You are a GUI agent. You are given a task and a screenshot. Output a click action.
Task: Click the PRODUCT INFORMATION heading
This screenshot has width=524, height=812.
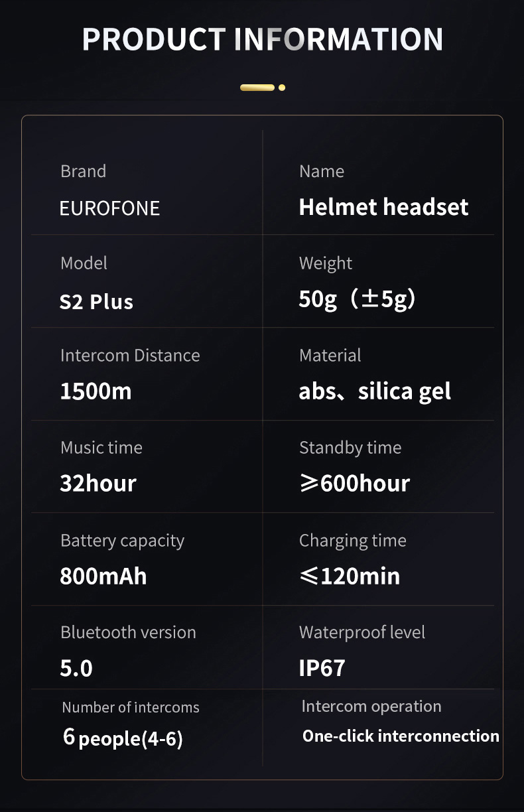[x=262, y=40]
